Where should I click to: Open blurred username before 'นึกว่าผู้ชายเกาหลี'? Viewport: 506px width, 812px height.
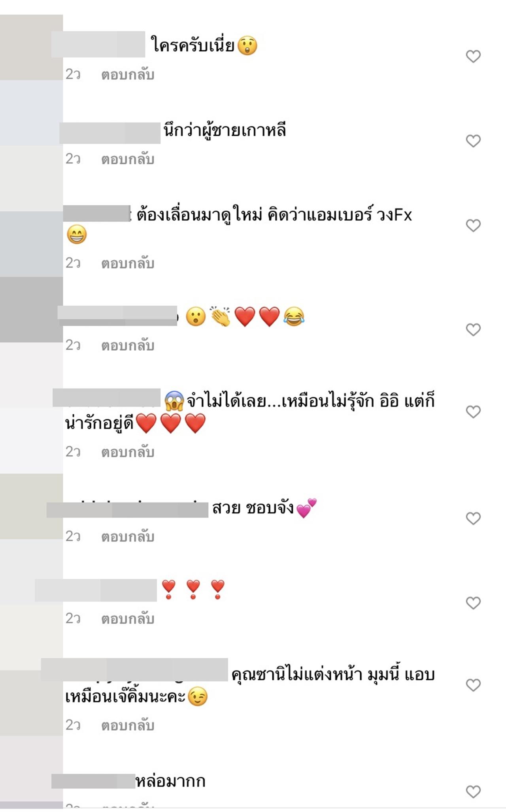point(110,133)
